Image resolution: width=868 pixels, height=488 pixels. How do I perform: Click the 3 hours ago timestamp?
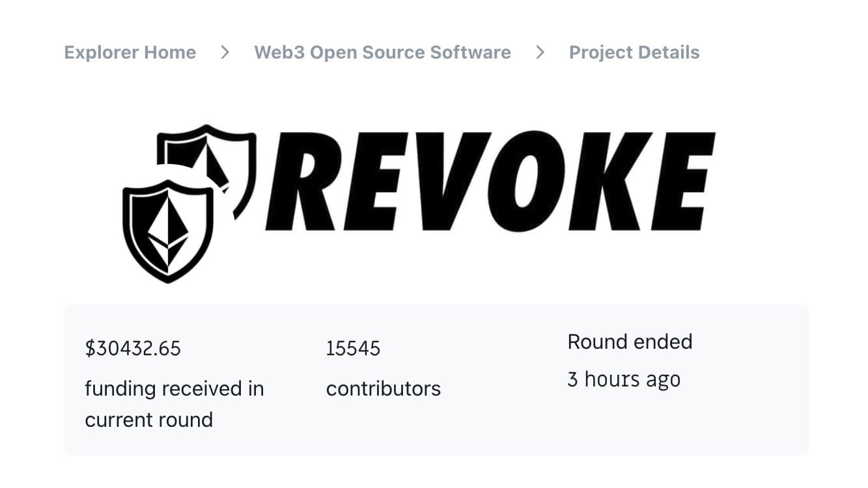[x=624, y=379]
